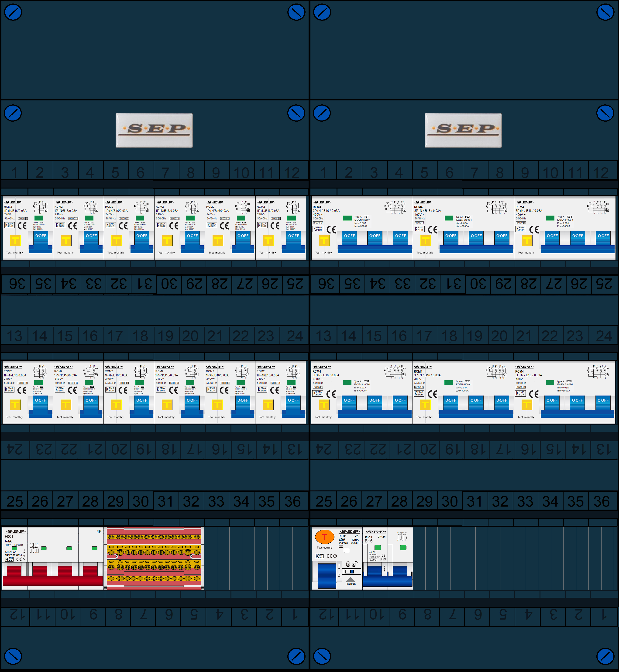Click the 'RCD1' label text
Viewport: 619px width, 672px height.
click(x=342, y=536)
